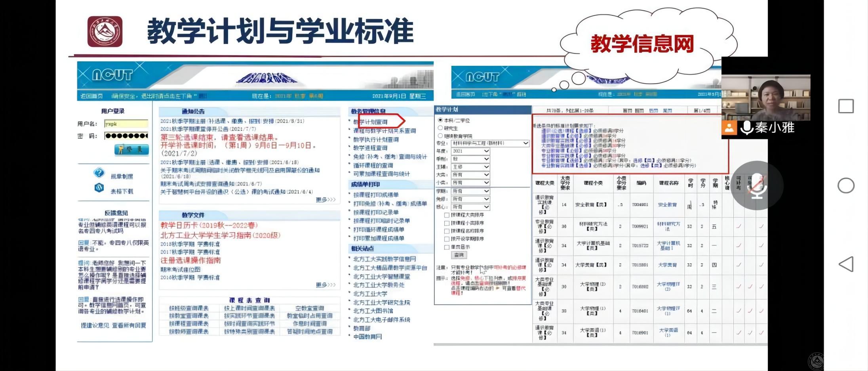Click the muted microphone icon in the meeting controls

pos(758,185)
